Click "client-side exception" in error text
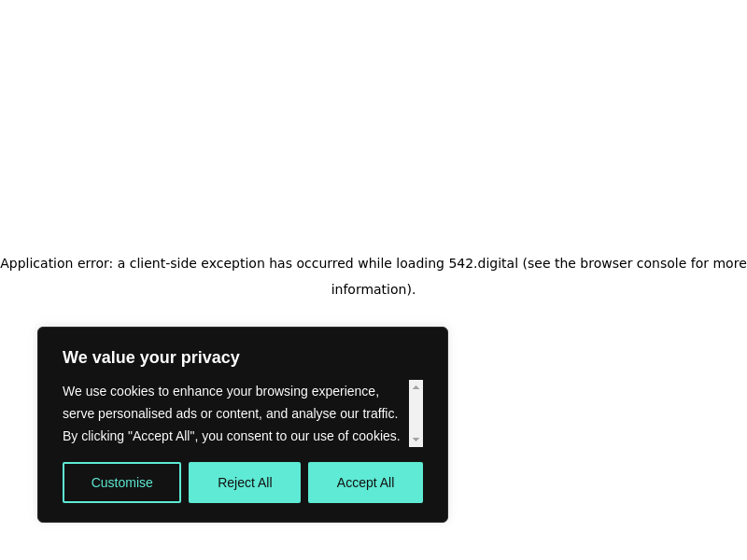Screen dimensions: 747x560 (197, 263)
